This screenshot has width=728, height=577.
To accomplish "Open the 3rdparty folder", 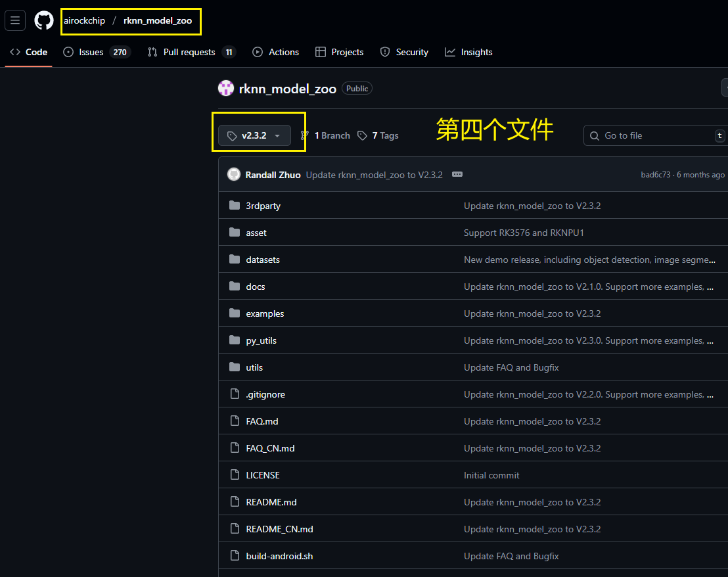I will (263, 206).
